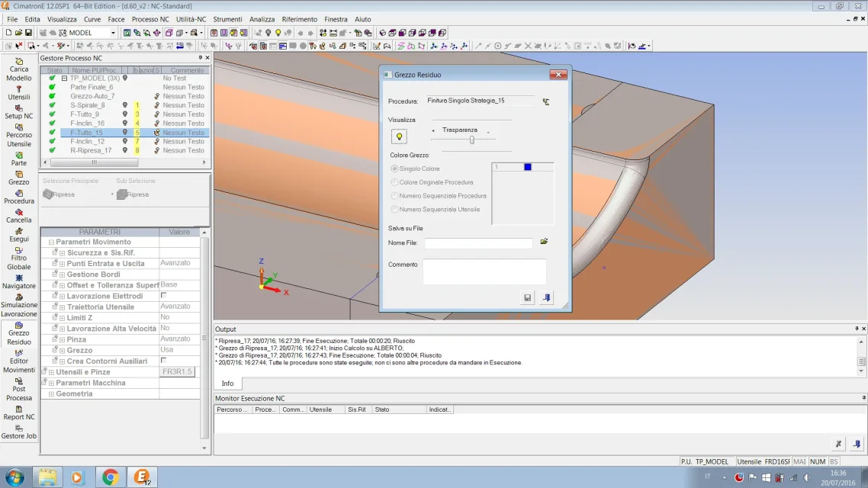The height and width of the screenshot is (488, 868).
Task: Click the save disk icon in dialog
Action: [527, 298]
